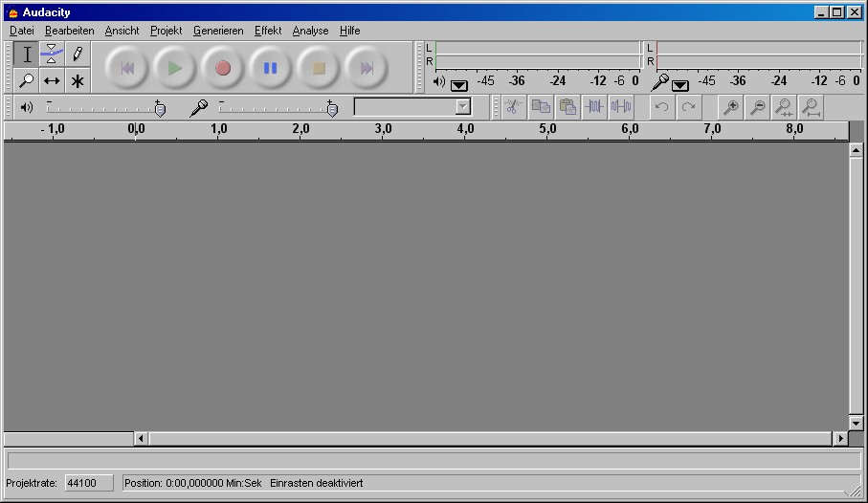The height and width of the screenshot is (503, 868).
Task: Open the Generieren menu
Action: coord(218,31)
